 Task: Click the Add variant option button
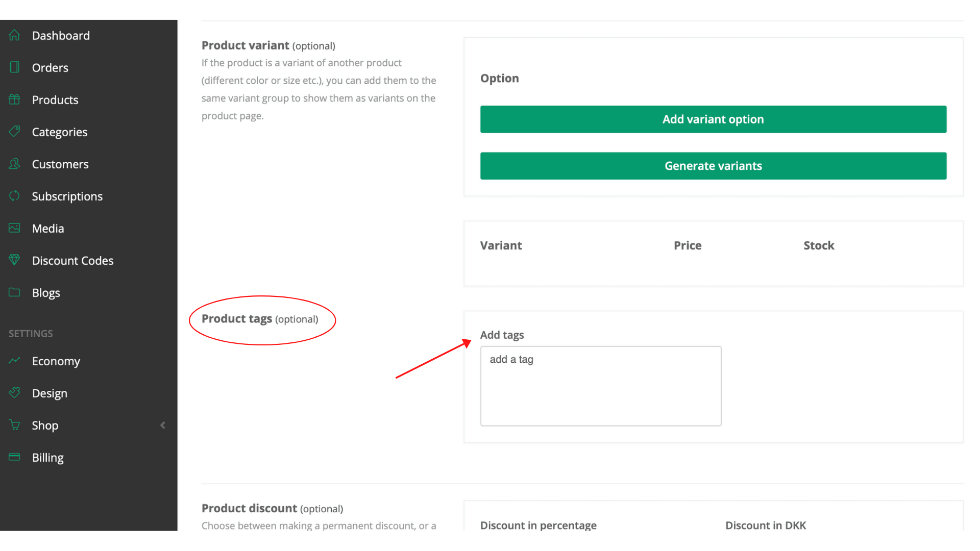coord(713,119)
